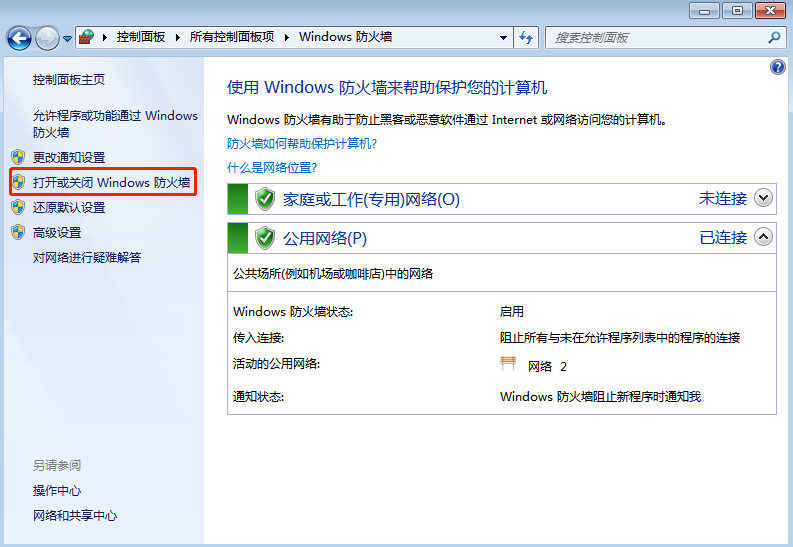This screenshot has width=793, height=547.
Task: Click the shield icon beside 更改通知设置
Action: [17, 157]
